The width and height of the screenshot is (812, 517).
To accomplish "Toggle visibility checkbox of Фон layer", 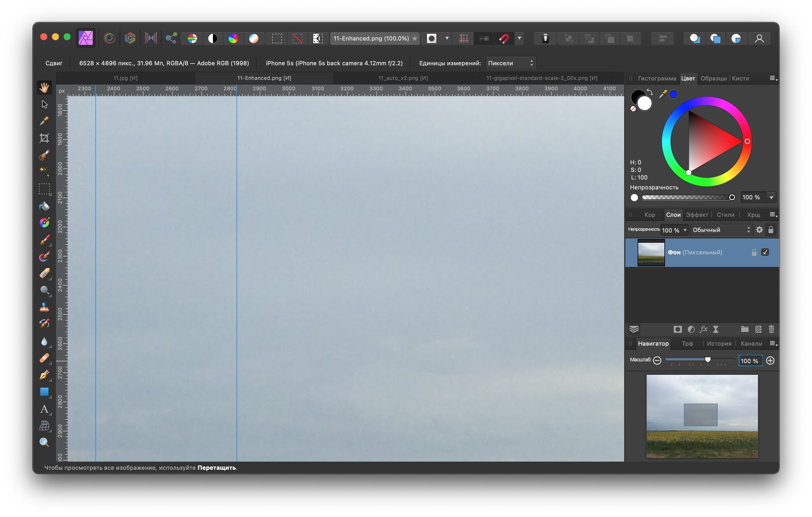I will (x=765, y=252).
